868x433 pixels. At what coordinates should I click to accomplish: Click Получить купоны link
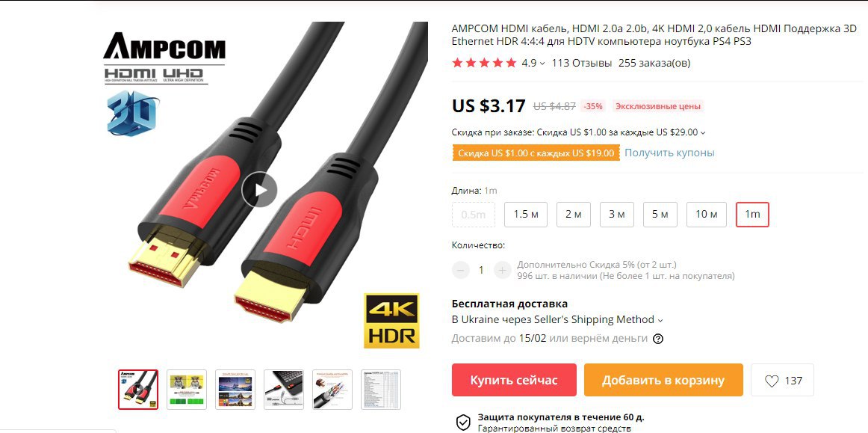click(669, 153)
